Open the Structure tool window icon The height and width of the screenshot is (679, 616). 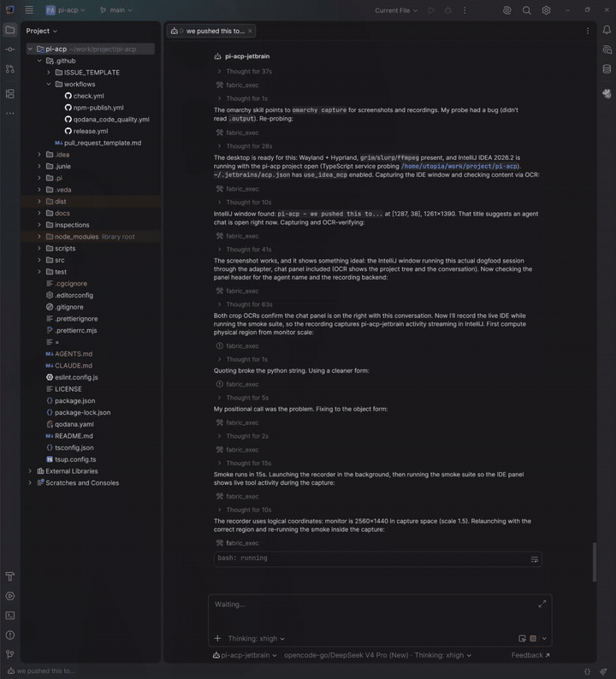[10, 94]
